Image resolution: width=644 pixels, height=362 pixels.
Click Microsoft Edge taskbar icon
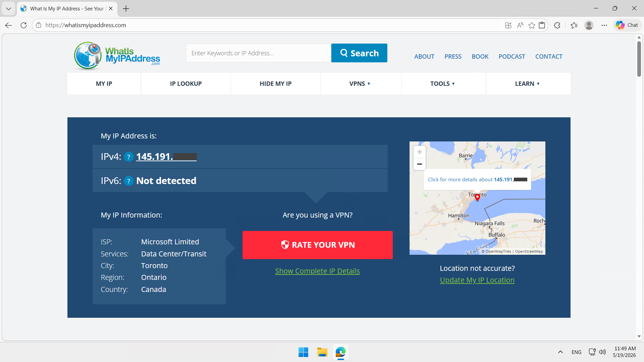point(341,352)
